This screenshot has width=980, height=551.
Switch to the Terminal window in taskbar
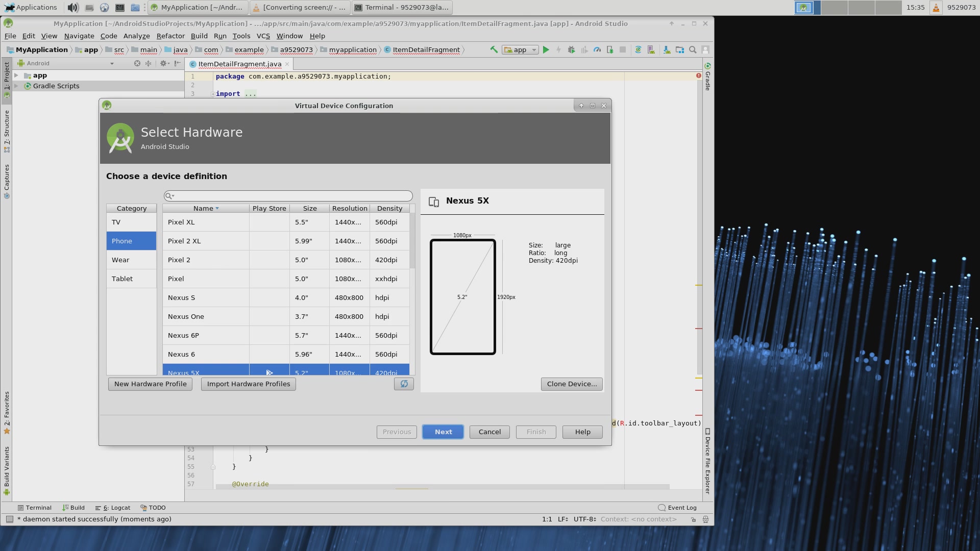(x=402, y=7)
